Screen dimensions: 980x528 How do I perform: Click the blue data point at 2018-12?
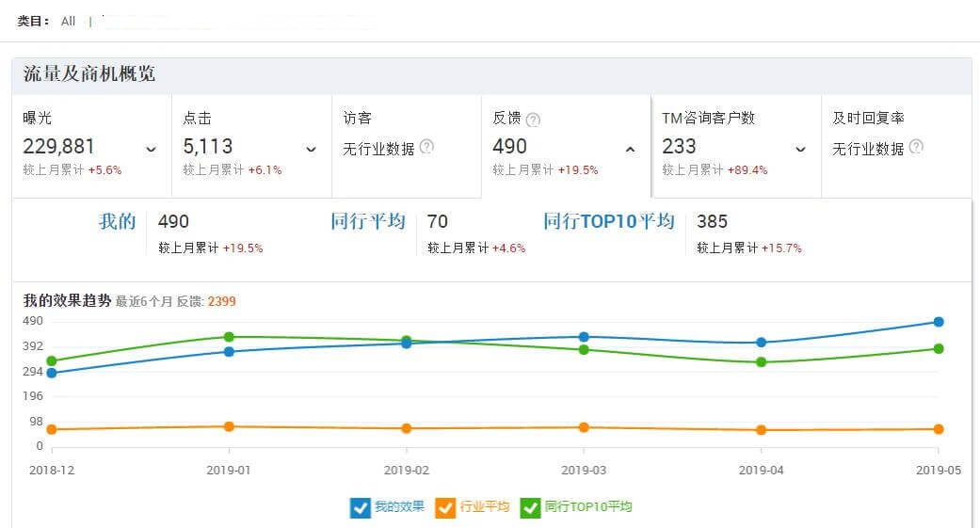tap(51, 373)
